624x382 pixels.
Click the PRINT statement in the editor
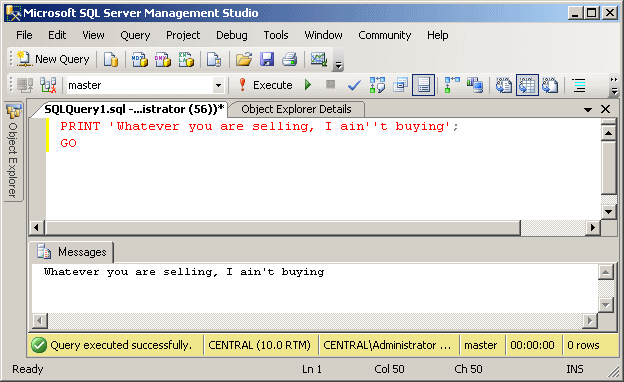click(x=259, y=126)
